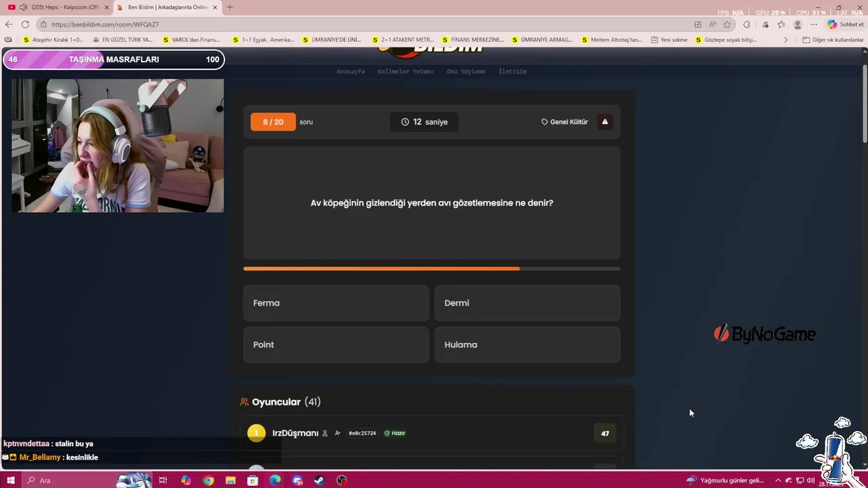The image size is (868, 488).
Task: Click the Hazır status badge of IrzDüşmanı
Action: [395, 433]
